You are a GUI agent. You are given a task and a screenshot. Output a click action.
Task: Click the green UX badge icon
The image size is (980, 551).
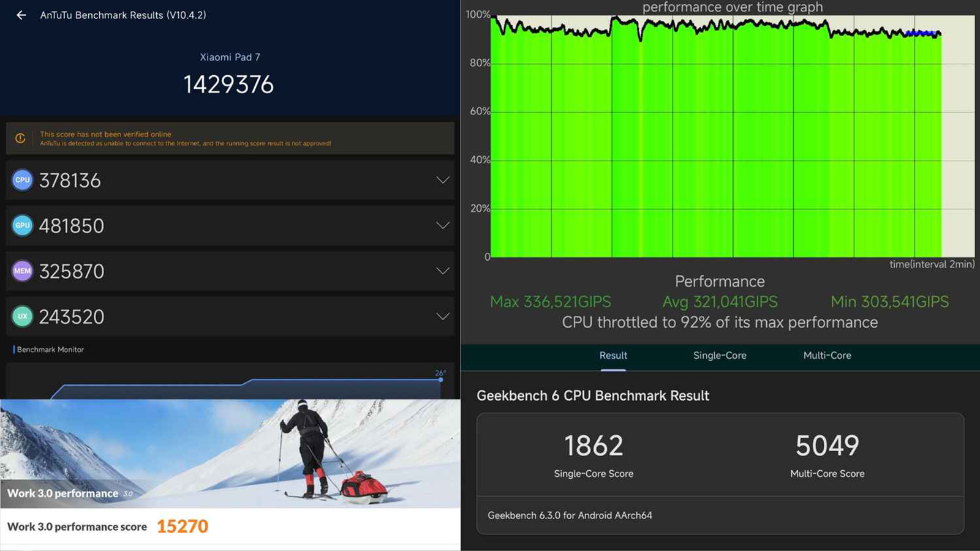click(23, 316)
